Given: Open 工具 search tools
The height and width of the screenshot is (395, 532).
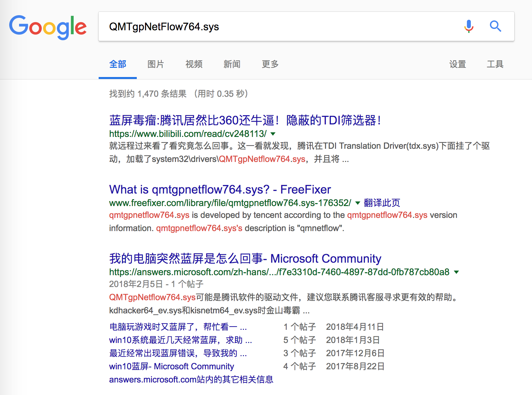Looking at the screenshot, I should [x=495, y=64].
